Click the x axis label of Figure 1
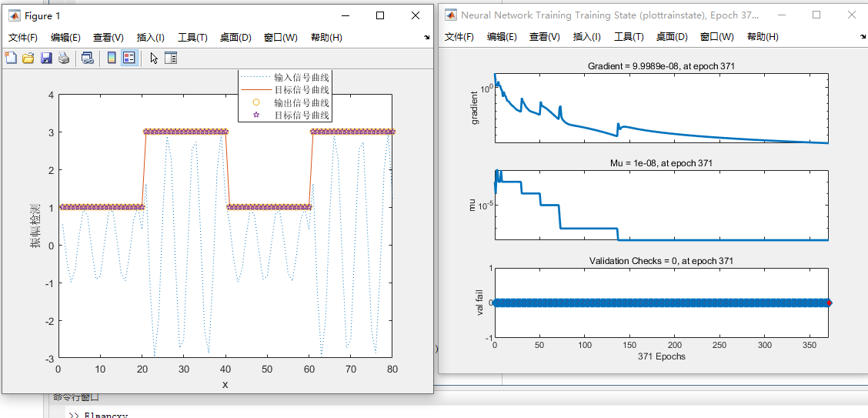 coord(225,384)
